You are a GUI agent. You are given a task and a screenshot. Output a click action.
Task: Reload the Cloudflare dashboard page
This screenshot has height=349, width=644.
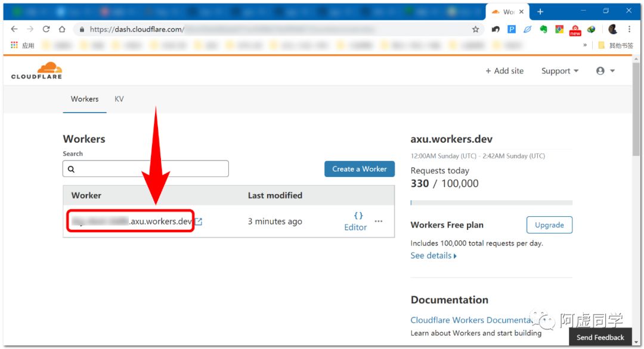[x=46, y=29]
